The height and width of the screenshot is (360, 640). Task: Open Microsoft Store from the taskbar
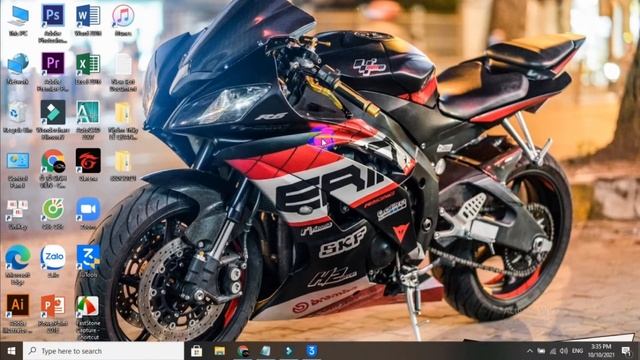tap(197, 351)
